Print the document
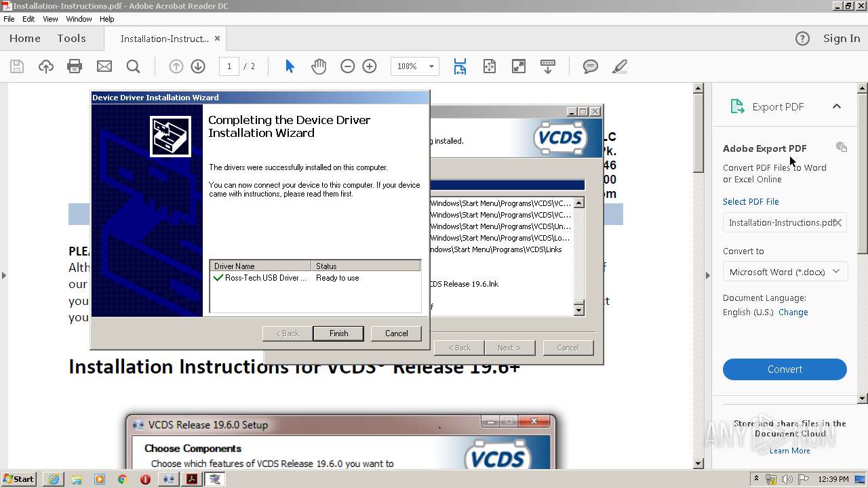The height and width of the screenshot is (488, 868). pyautogui.click(x=75, y=66)
